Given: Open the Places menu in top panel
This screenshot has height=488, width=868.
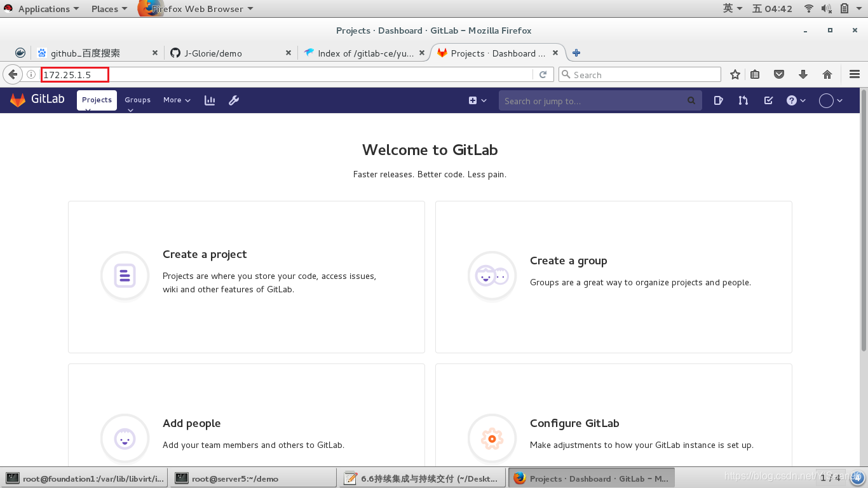Looking at the screenshot, I should [109, 9].
